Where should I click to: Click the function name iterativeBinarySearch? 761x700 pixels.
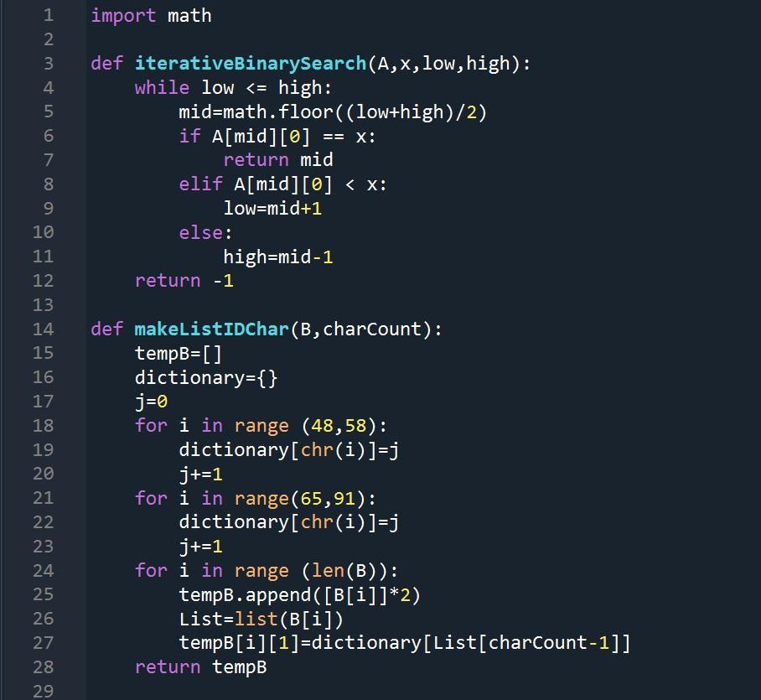click(x=251, y=64)
